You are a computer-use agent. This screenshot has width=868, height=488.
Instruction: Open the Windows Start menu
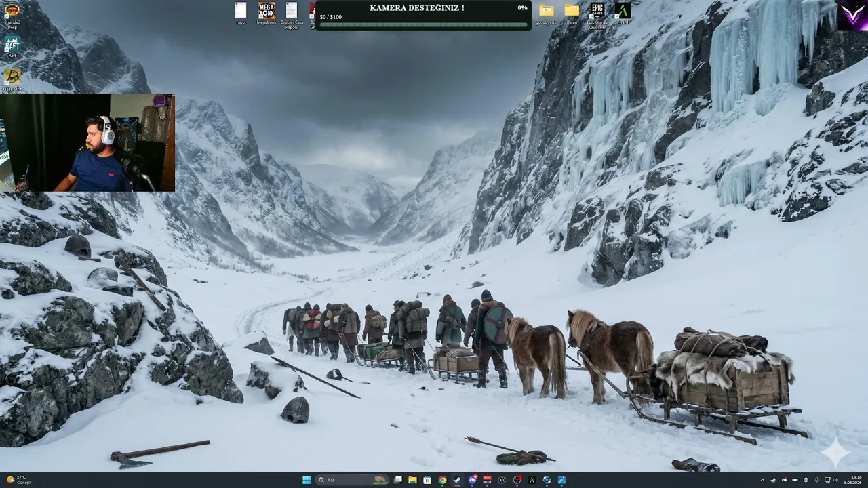(x=307, y=480)
